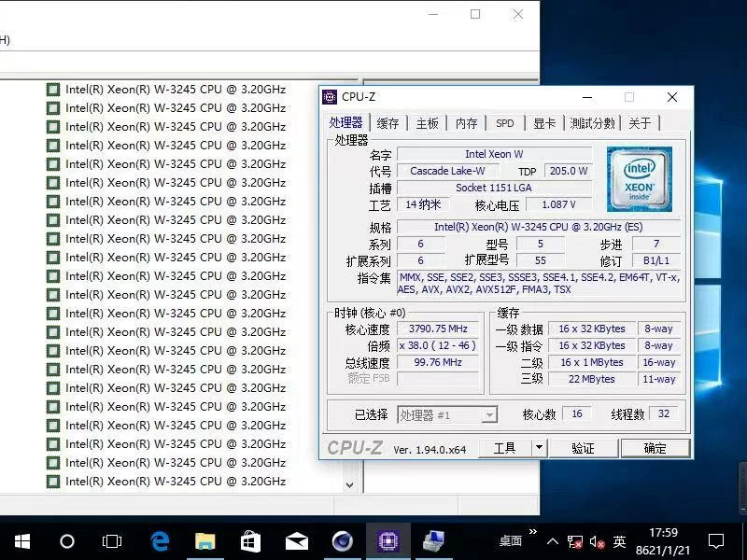747x560 pixels.
Task: Open File Explorer from the taskbar
Action: click(x=204, y=540)
